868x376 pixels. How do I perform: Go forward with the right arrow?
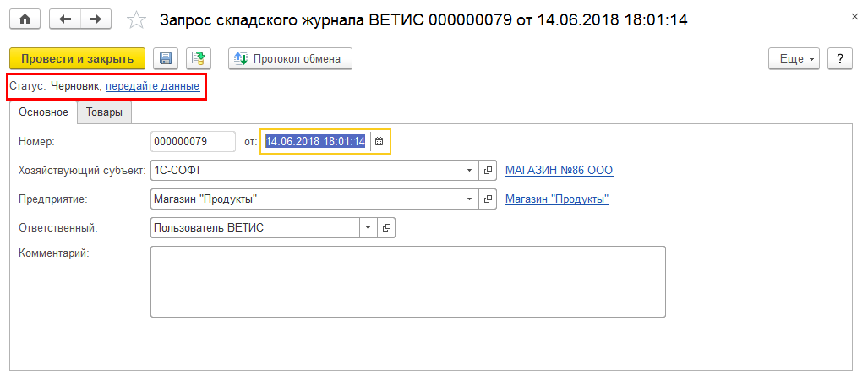(x=95, y=19)
